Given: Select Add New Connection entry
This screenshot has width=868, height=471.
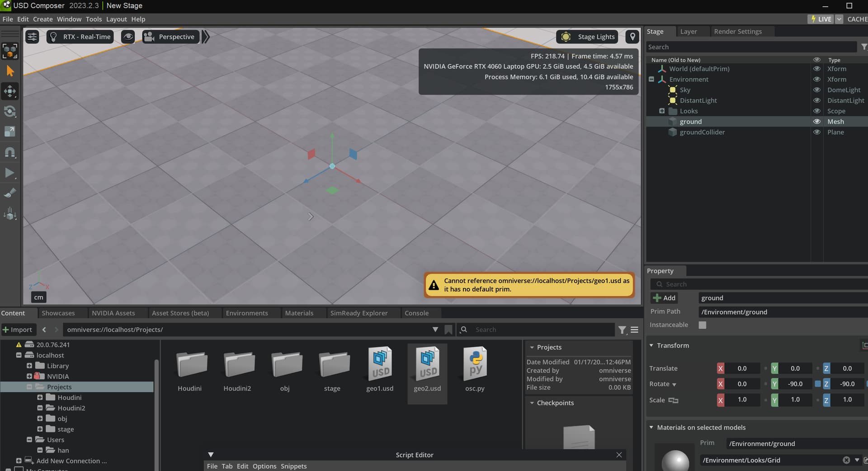Looking at the screenshot, I should pyautogui.click(x=71, y=461).
